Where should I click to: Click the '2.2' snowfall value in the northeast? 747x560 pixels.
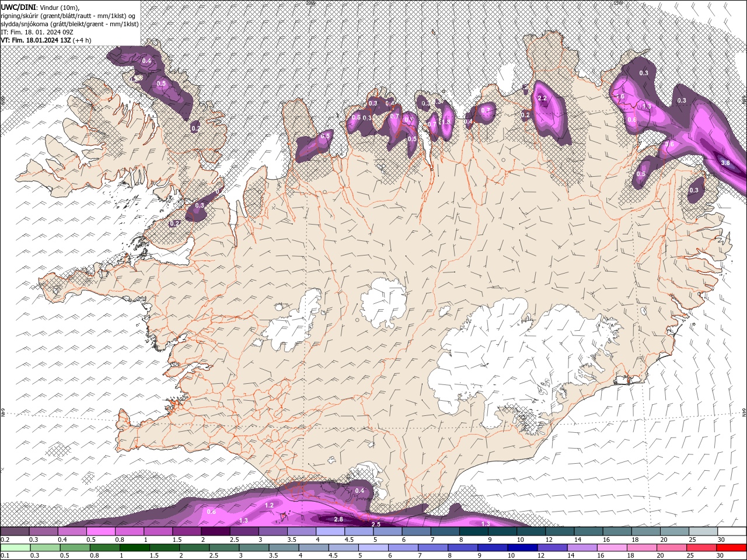tap(542, 98)
